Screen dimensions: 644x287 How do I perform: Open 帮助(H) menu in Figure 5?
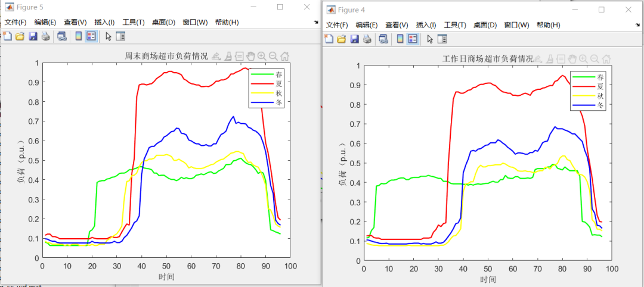tap(227, 23)
